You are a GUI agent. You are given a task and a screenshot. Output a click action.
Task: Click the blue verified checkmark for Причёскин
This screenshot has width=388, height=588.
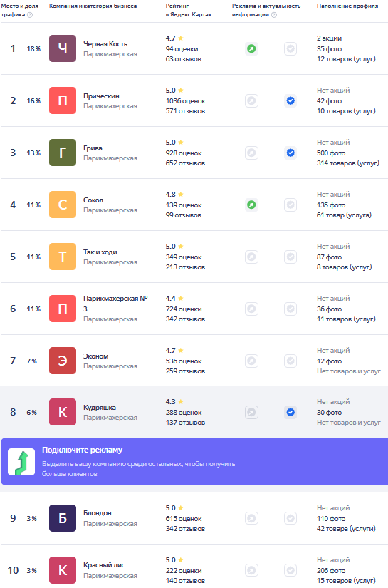click(290, 100)
